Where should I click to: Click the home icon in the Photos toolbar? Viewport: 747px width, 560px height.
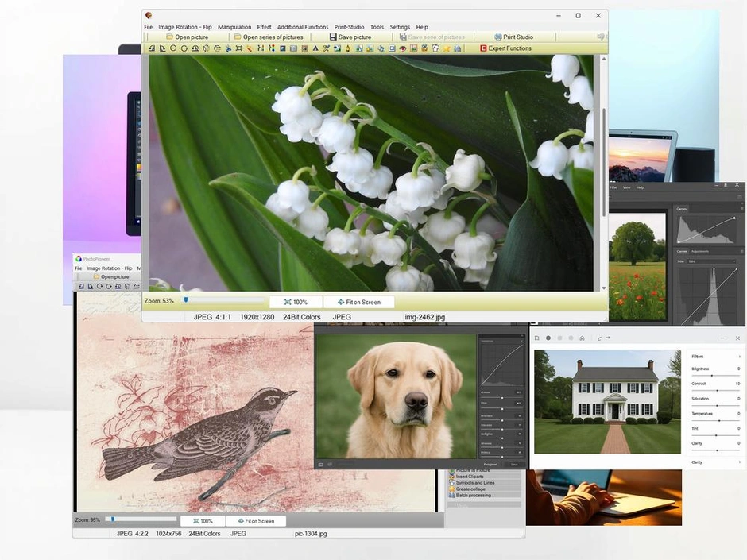582,338
